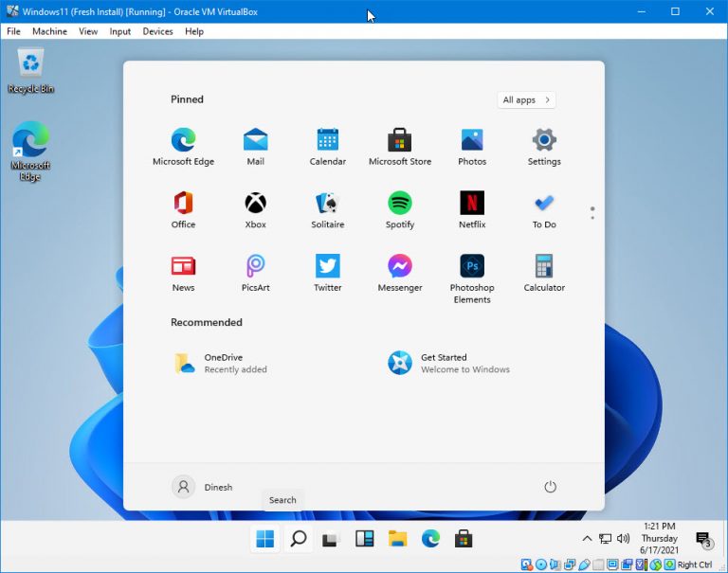The image size is (728, 573).
Task: Open the VirtualBox Help menu
Action: (194, 31)
